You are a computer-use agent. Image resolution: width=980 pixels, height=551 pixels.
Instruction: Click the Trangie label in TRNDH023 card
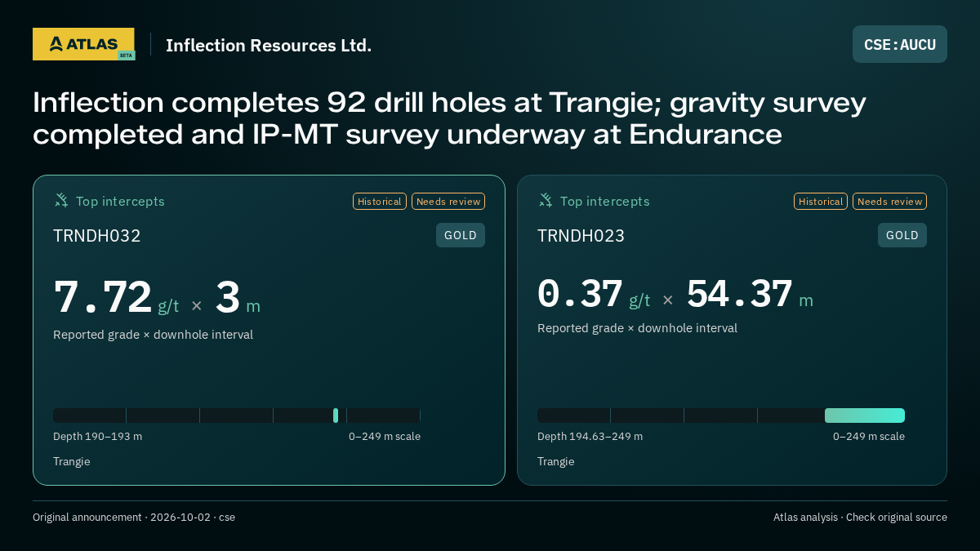coord(556,462)
